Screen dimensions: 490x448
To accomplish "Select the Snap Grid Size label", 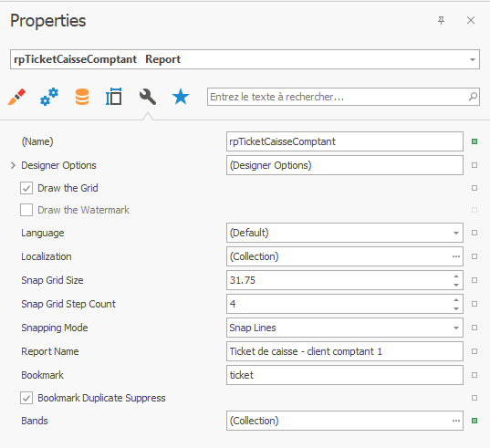I will (52, 280).
